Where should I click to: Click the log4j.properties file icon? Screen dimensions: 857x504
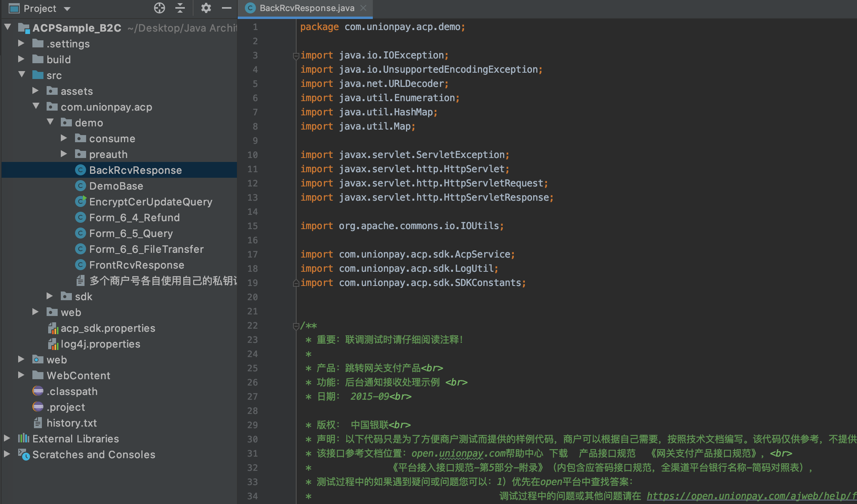(53, 344)
